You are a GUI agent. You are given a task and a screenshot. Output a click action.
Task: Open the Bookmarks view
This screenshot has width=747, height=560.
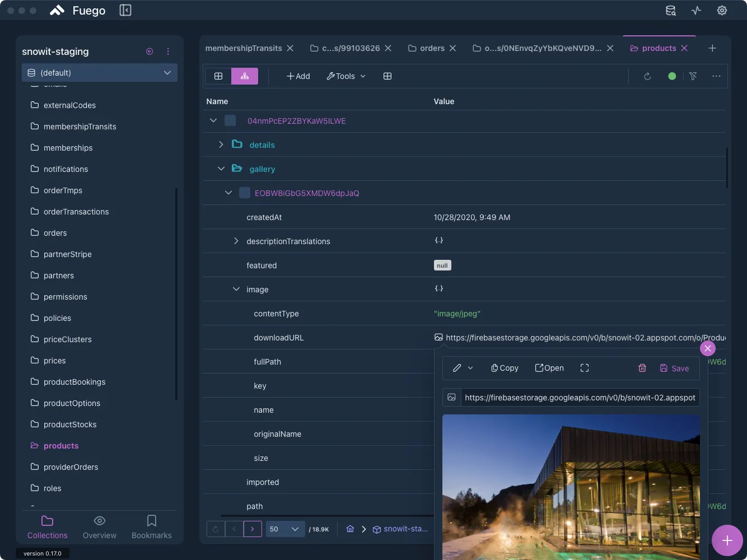(x=152, y=528)
